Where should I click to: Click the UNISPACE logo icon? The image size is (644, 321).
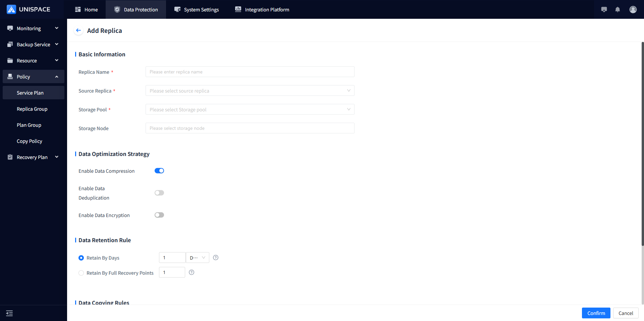click(x=11, y=9)
